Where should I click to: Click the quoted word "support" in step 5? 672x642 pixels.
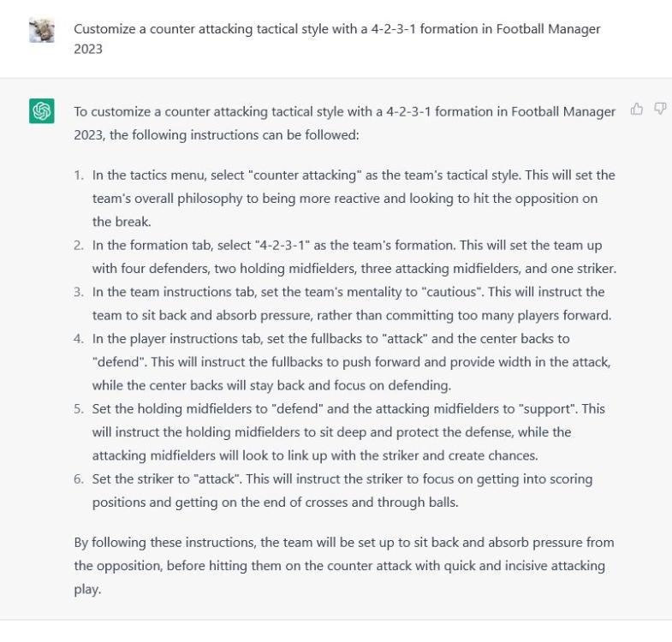coord(546,409)
